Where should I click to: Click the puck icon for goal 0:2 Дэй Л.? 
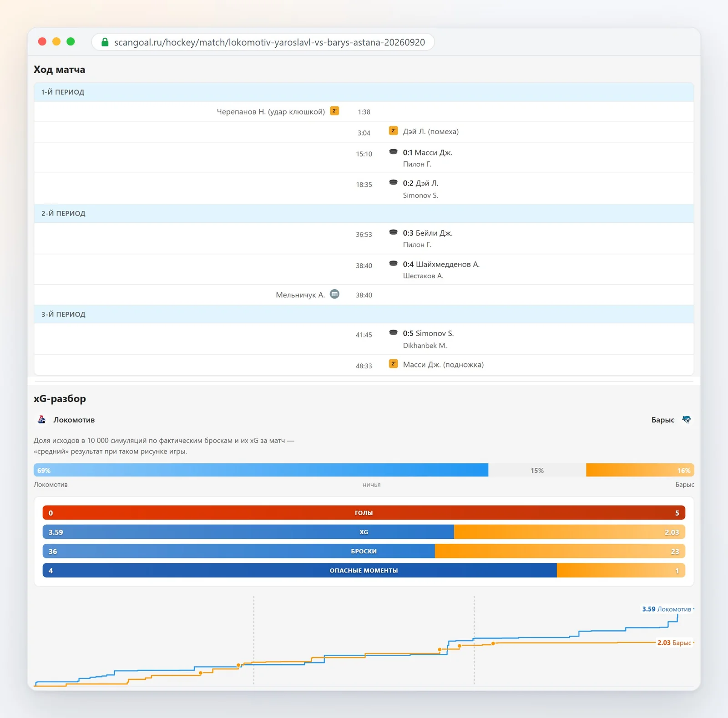pos(394,183)
